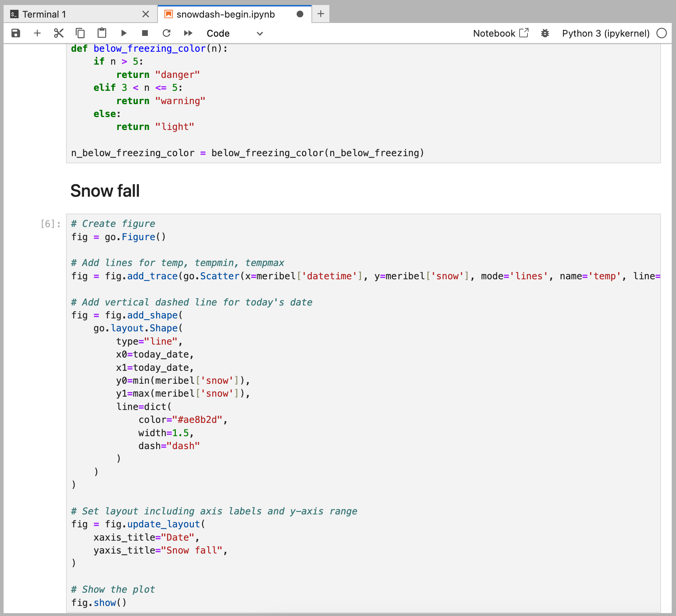Close the Terminal 1 tab
Image resolution: width=676 pixels, height=616 pixels.
(146, 14)
